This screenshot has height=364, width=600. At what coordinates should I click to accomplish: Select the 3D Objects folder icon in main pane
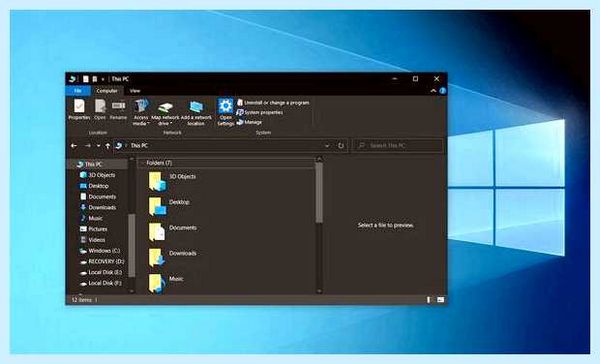coord(157,181)
